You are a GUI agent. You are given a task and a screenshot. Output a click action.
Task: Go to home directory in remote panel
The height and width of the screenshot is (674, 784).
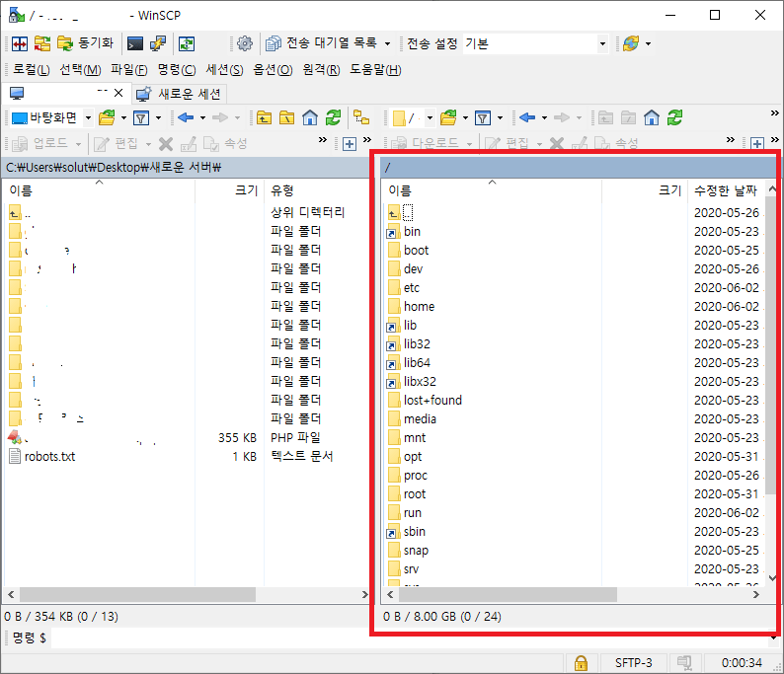652,117
